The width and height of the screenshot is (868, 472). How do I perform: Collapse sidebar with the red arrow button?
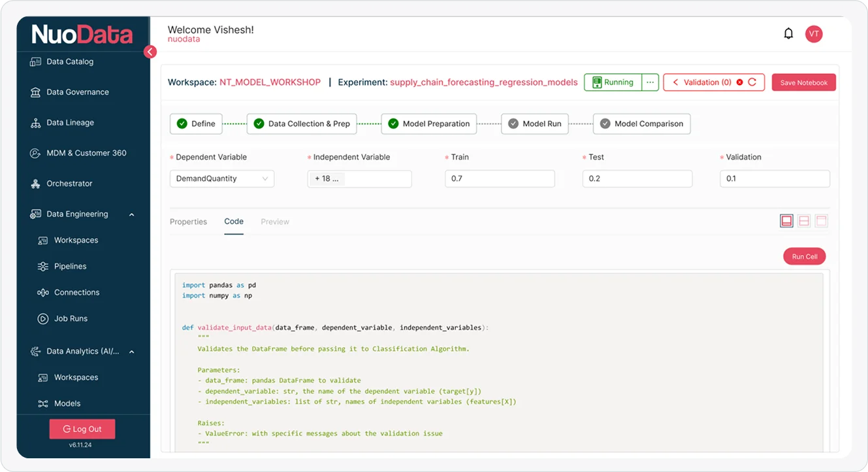coord(150,52)
